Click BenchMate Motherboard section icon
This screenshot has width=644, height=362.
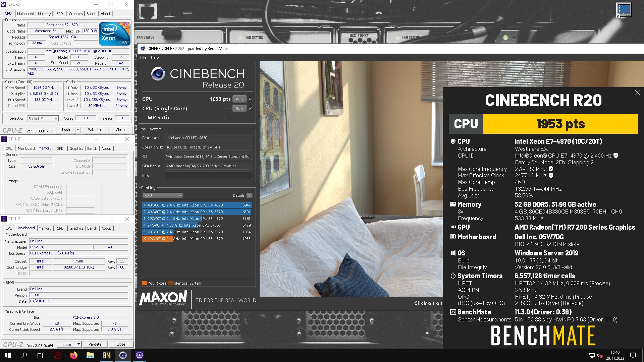coord(453,237)
